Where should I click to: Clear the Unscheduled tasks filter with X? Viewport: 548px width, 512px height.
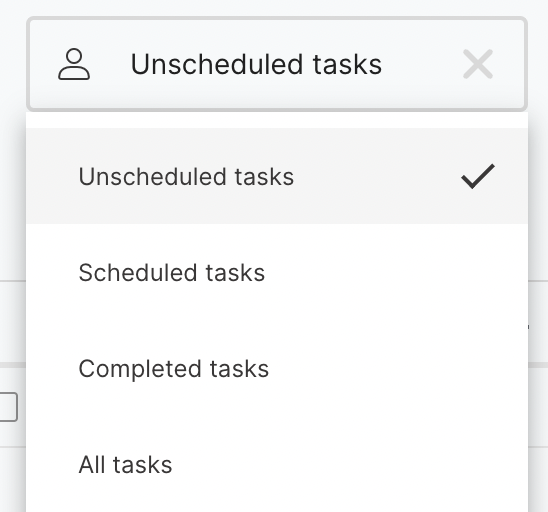tap(478, 64)
